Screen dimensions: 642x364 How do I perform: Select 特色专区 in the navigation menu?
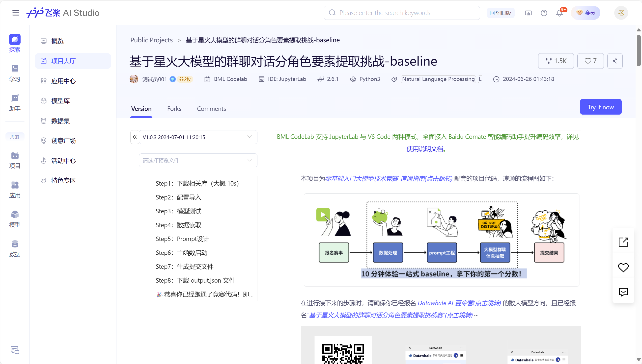[73, 180]
